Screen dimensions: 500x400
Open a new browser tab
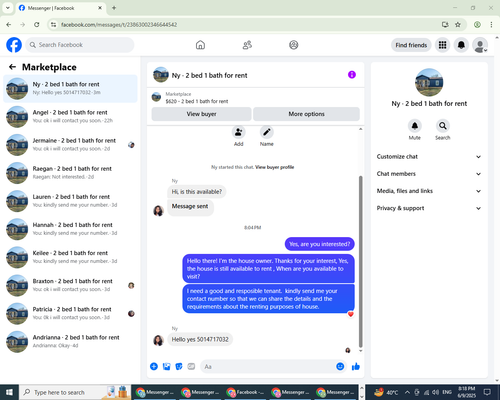(114, 8)
